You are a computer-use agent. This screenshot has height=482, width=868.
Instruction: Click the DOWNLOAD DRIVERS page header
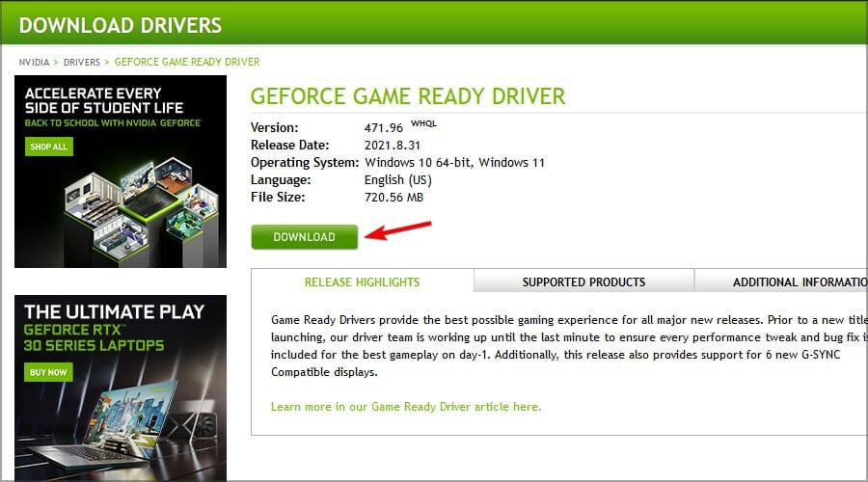point(121,25)
